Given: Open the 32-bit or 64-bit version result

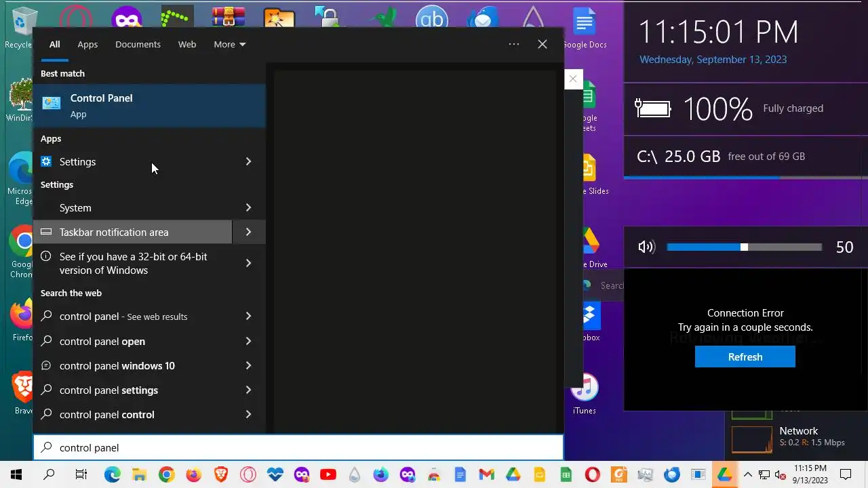Looking at the screenshot, I should pos(133,263).
